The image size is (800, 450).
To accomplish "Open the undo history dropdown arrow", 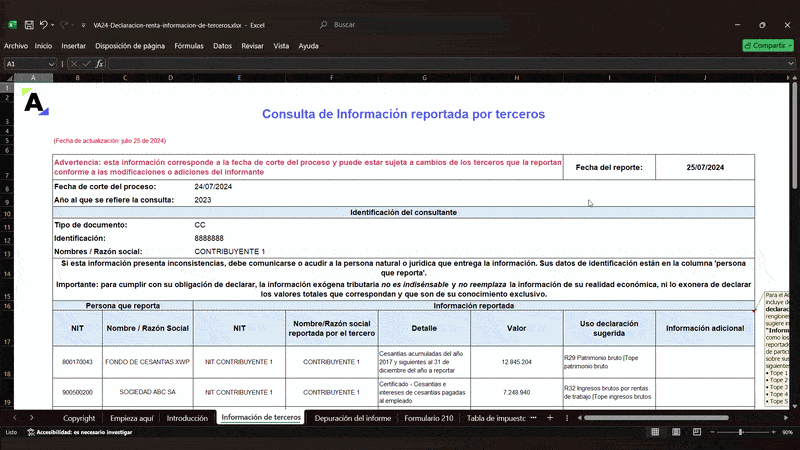I will pyautogui.click(x=53, y=25).
